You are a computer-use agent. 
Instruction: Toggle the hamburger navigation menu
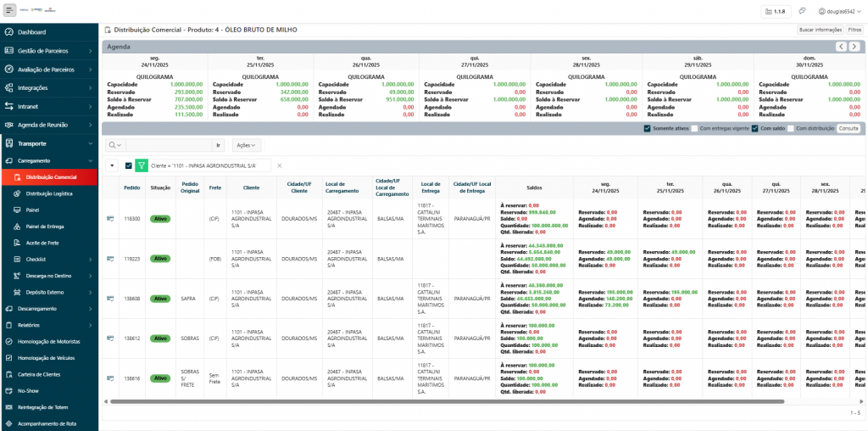tap(10, 10)
